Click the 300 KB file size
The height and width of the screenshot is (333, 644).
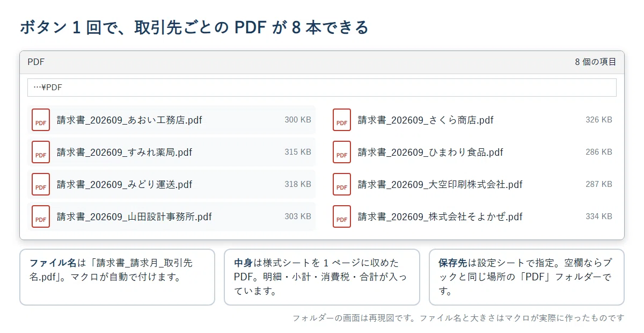tap(298, 120)
